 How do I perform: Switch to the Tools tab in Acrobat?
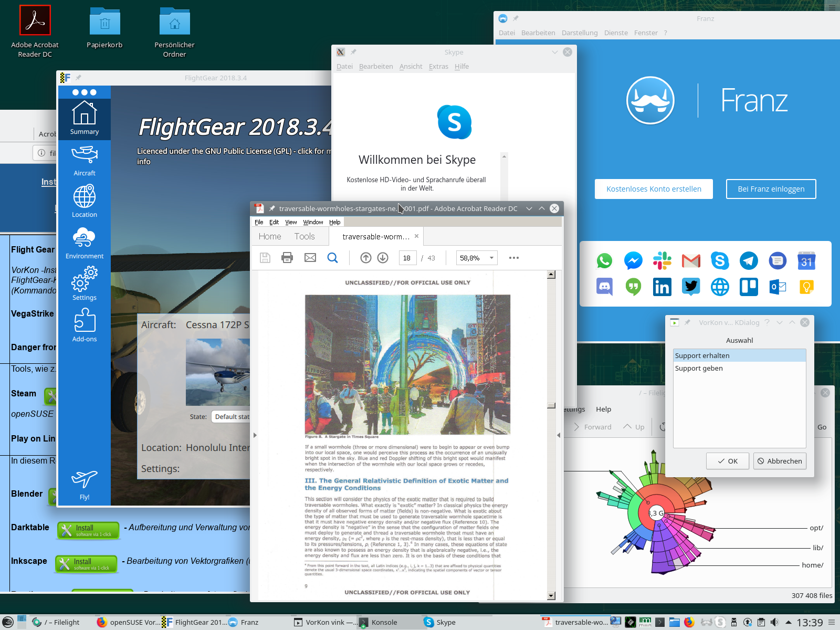304,236
